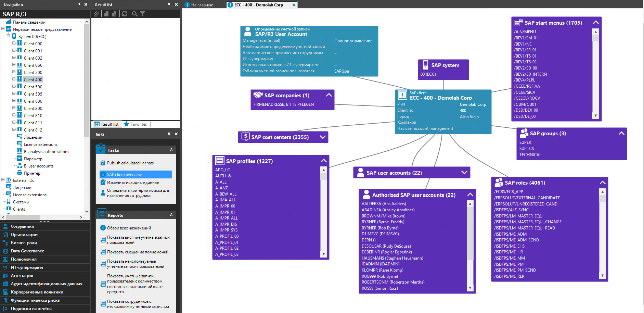Expand the External IDs tree node
644x313 pixels.
click(3, 180)
